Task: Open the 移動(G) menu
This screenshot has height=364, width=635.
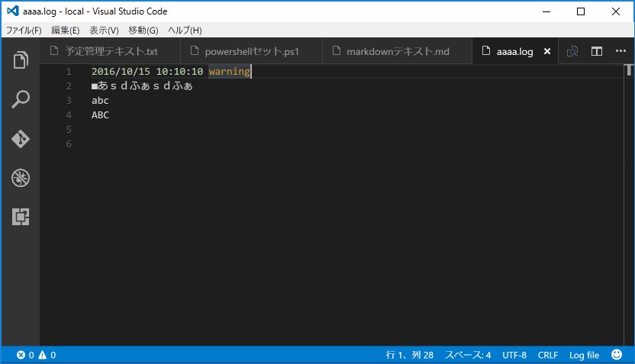Action: 143,31
